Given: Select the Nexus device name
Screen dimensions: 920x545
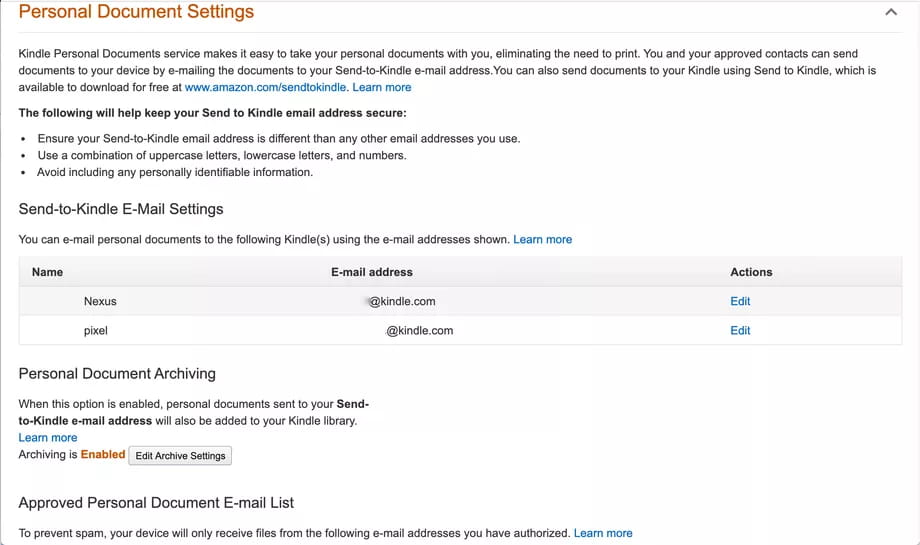Looking at the screenshot, I should click(x=100, y=301).
